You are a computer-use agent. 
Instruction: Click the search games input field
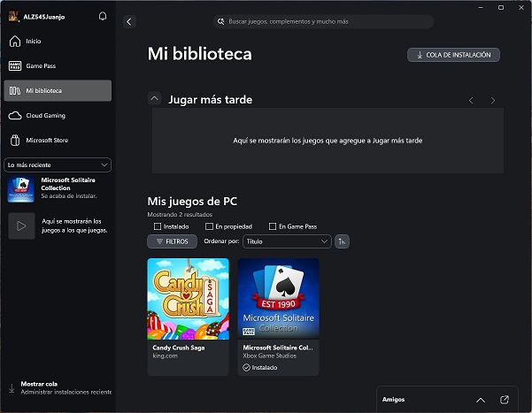coord(323,21)
